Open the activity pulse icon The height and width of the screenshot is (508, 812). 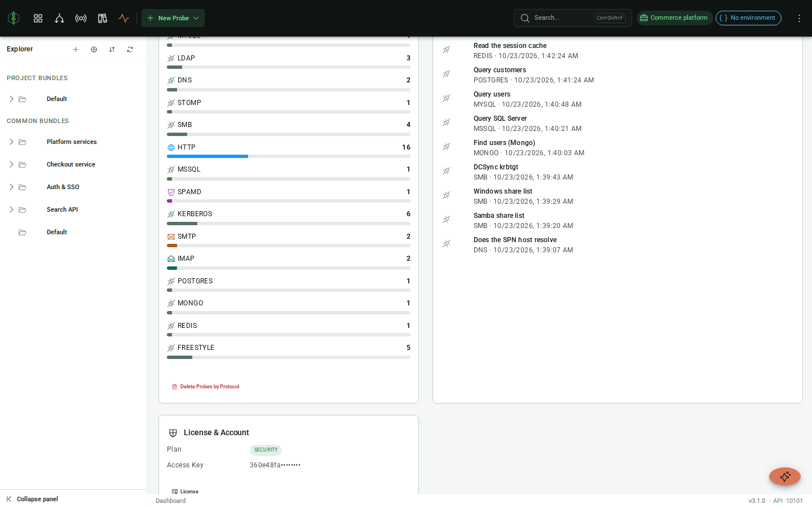pyautogui.click(x=123, y=18)
